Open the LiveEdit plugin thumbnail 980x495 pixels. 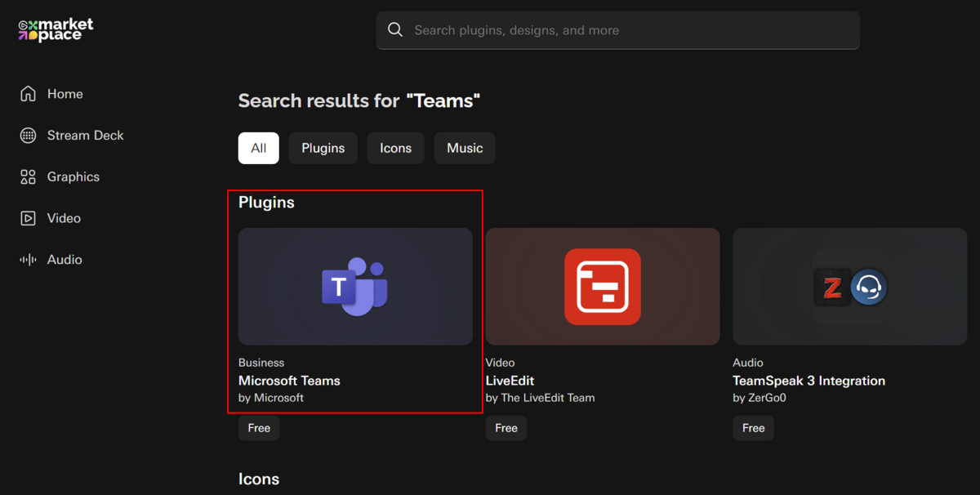603,287
